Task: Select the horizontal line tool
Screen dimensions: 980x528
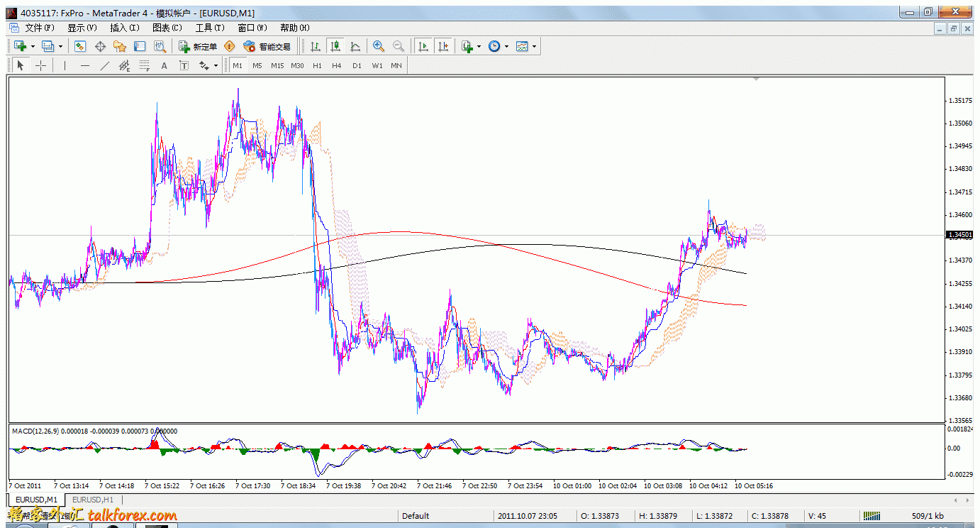Action: tap(85, 65)
